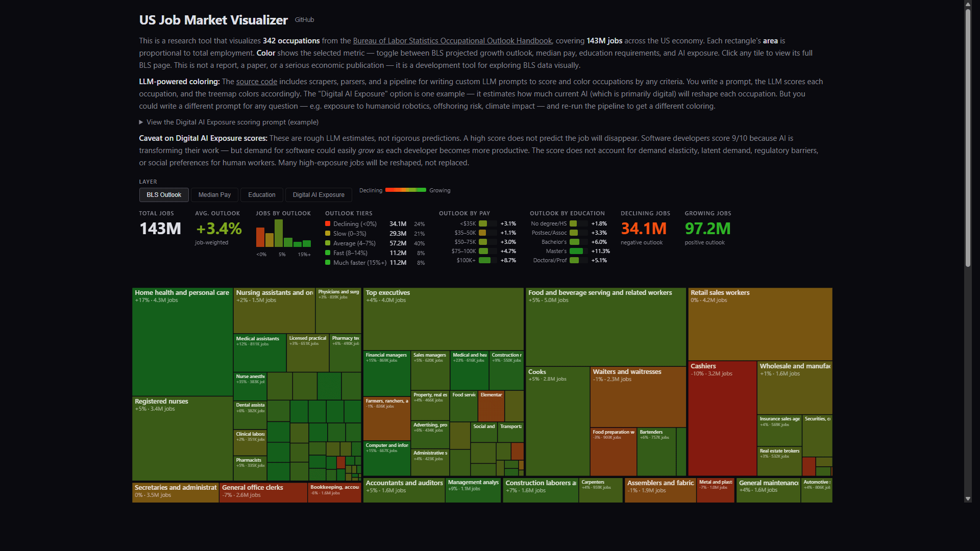
Task: Click the Jobs by Outlook histogram tallest bar
Action: [278, 233]
